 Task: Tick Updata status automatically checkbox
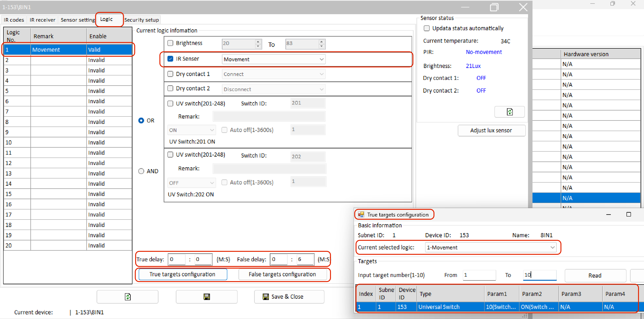(427, 28)
